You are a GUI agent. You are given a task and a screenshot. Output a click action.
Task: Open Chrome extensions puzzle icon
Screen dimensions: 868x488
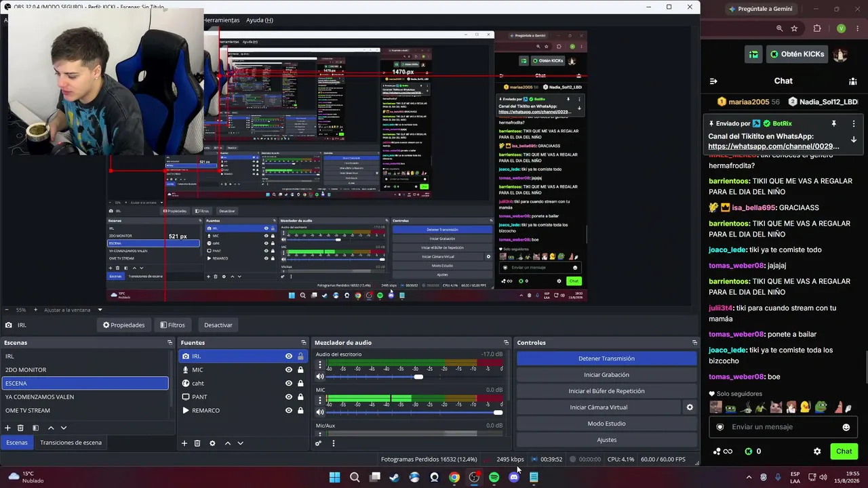816,28
